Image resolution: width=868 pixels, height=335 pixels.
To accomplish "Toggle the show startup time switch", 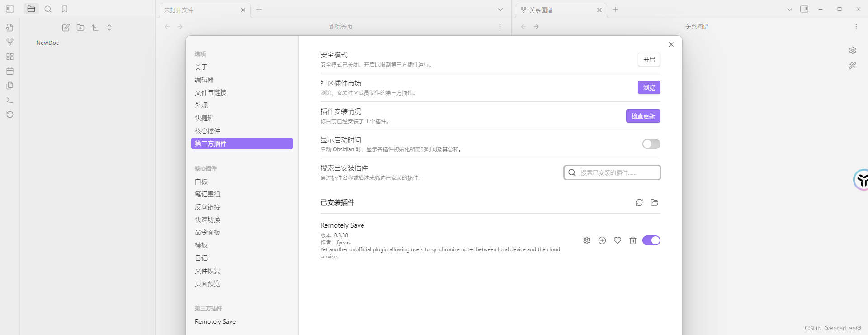I will [651, 144].
